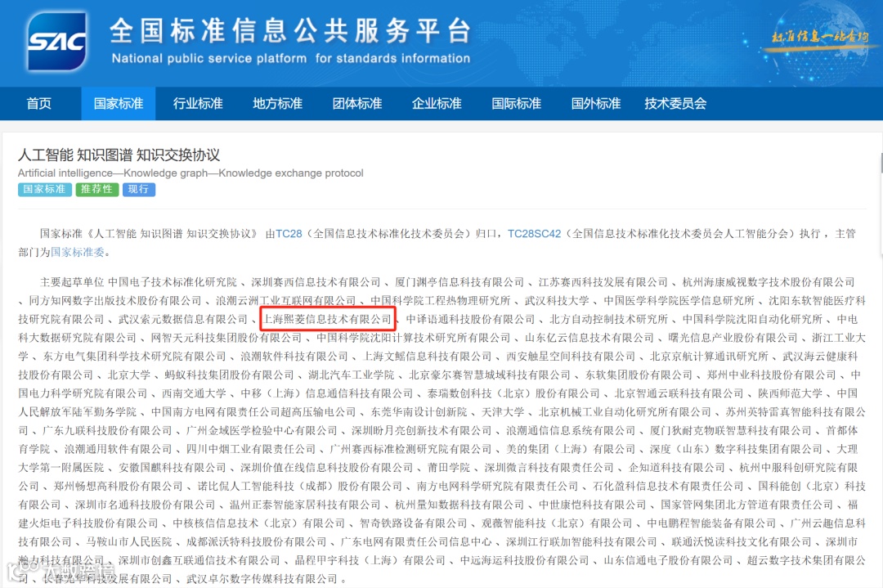Open the 行业标准 navigation tab

tap(198, 104)
